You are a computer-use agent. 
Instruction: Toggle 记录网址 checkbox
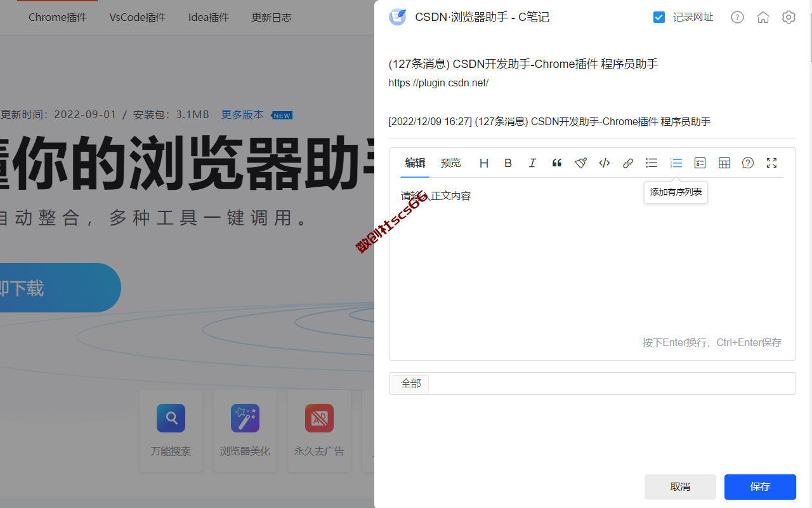pos(659,17)
